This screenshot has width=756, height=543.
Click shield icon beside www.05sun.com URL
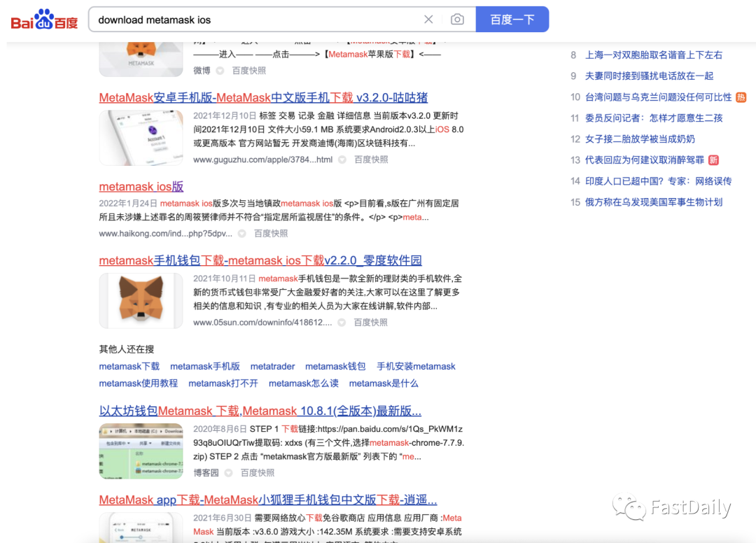click(x=342, y=323)
